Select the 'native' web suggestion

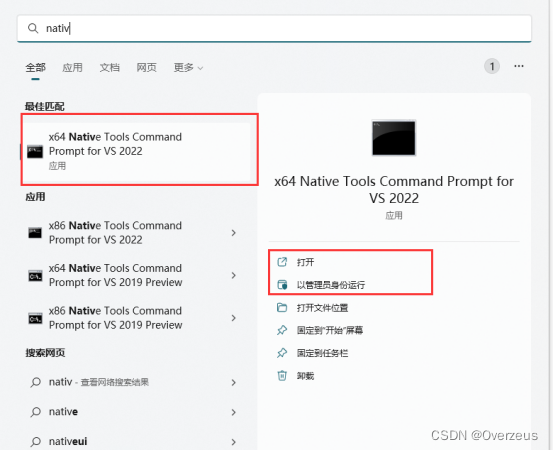click(x=134, y=412)
